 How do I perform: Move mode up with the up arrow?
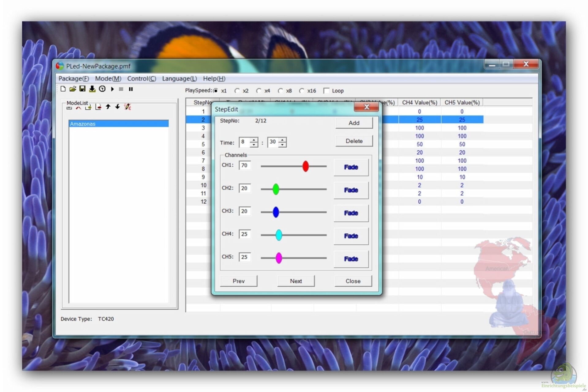[x=108, y=107]
